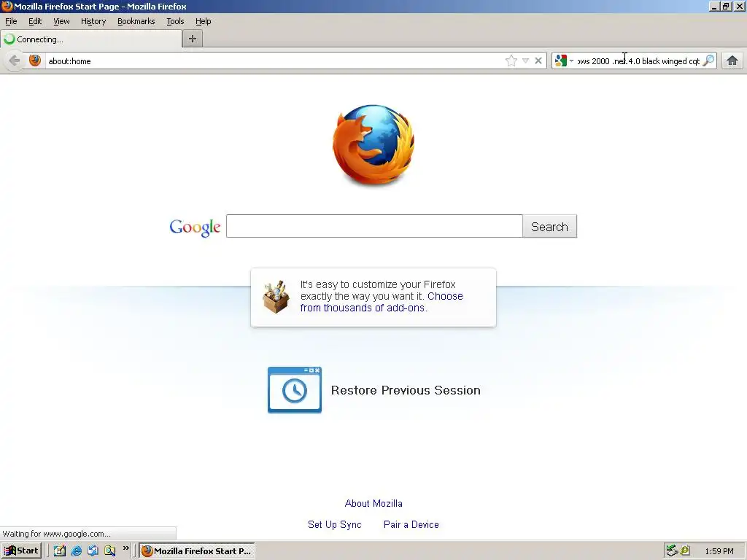Open the Pair a Device link
This screenshot has height=560, width=747.
click(x=411, y=524)
